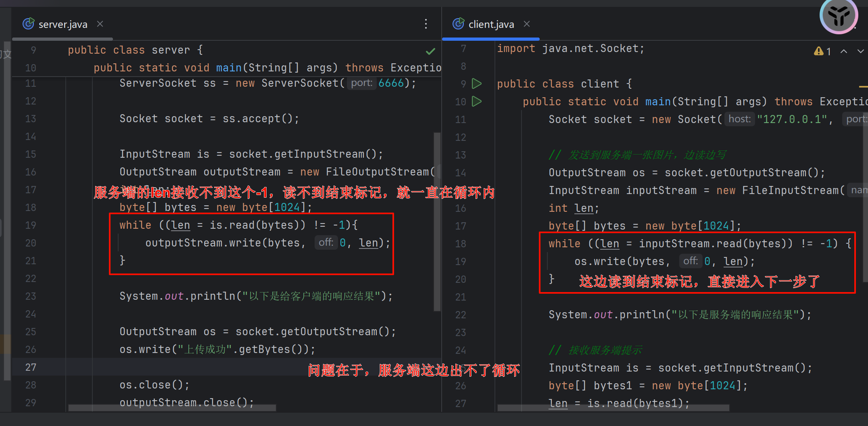Click the port: parameter hint in ServerSocket call
Viewport: 868px width, 426px height.
click(x=361, y=83)
